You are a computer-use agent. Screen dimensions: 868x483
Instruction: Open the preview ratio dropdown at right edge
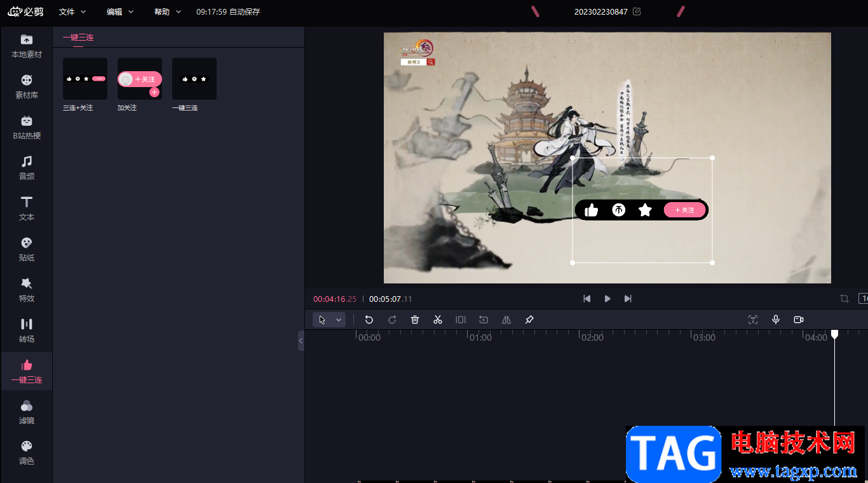(x=864, y=299)
